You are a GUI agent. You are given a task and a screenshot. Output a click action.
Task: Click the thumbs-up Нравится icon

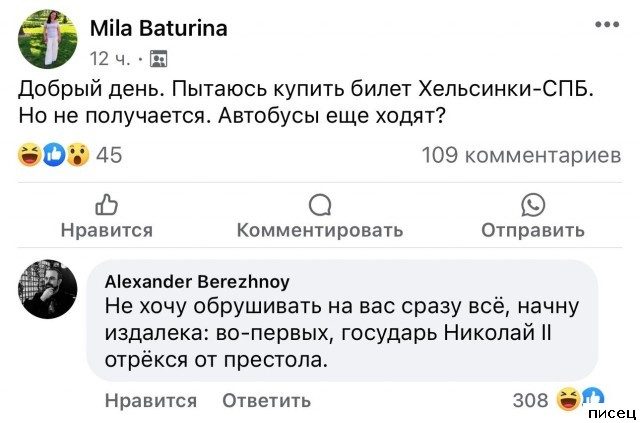point(106,206)
